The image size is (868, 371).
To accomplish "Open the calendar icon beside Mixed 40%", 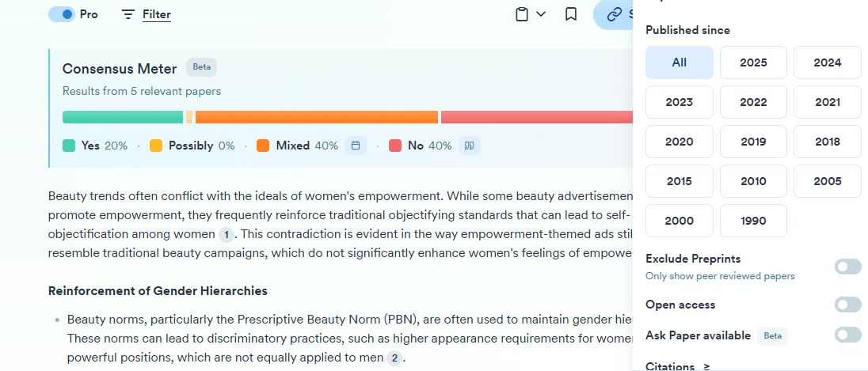I will pyautogui.click(x=356, y=146).
